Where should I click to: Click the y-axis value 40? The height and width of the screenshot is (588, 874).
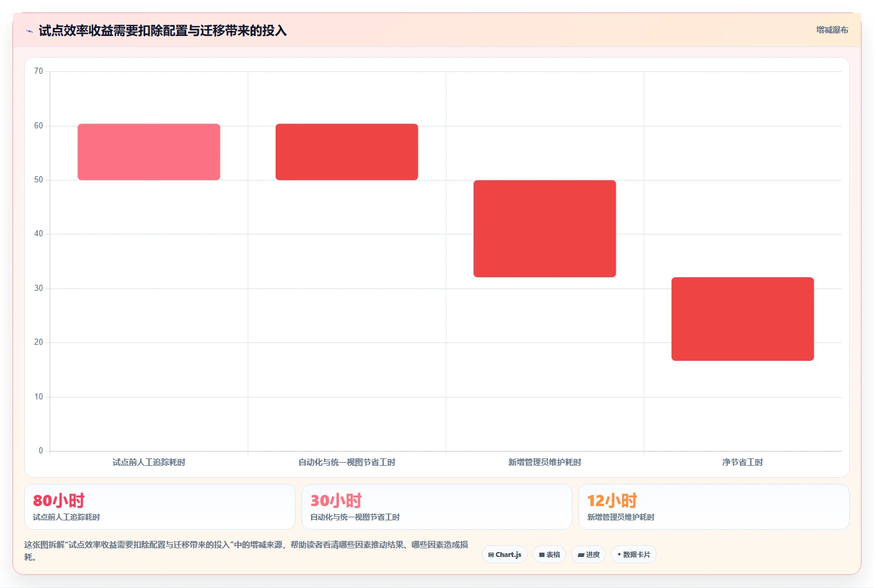click(x=38, y=234)
